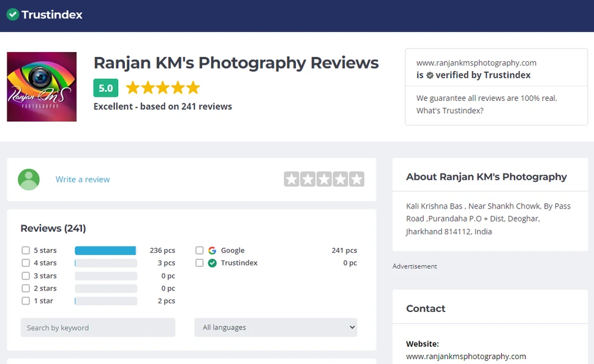
Task: Click the '3 pcs' count for 4 stars
Action: [167, 263]
